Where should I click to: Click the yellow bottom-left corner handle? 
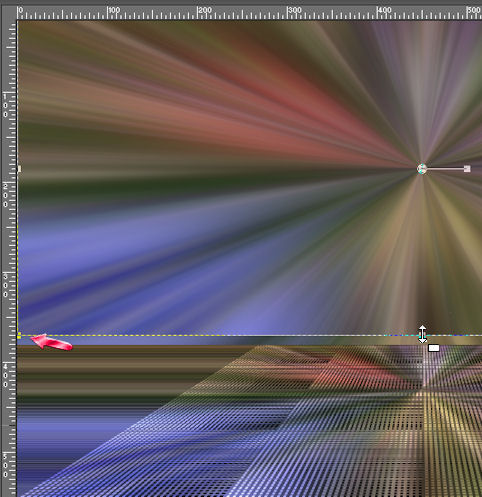point(19,335)
